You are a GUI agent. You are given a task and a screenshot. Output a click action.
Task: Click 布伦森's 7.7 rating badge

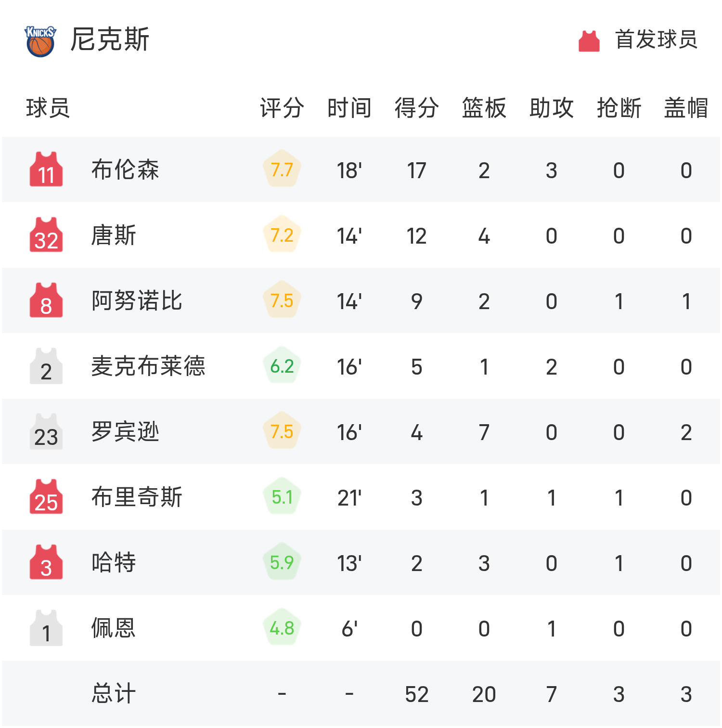[x=282, y=169]
